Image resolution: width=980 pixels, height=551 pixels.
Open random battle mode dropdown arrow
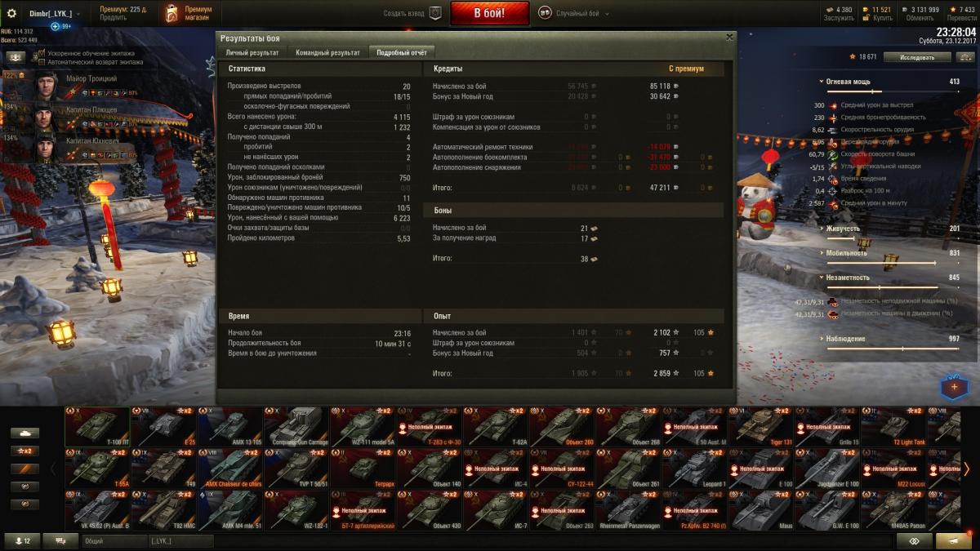607,14
